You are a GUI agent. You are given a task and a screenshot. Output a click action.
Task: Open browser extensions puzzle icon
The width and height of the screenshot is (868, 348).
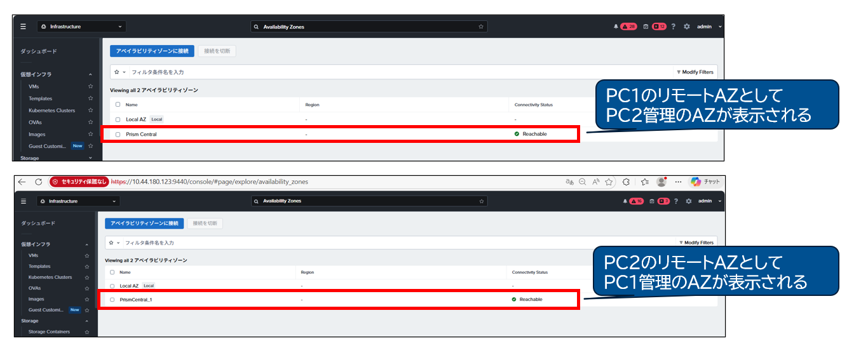[x=626, y=182]
